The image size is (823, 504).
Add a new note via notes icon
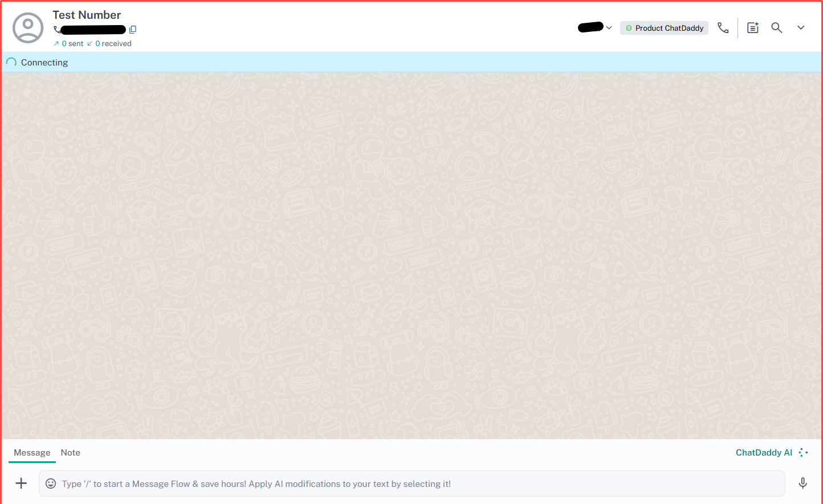(753, 27)
